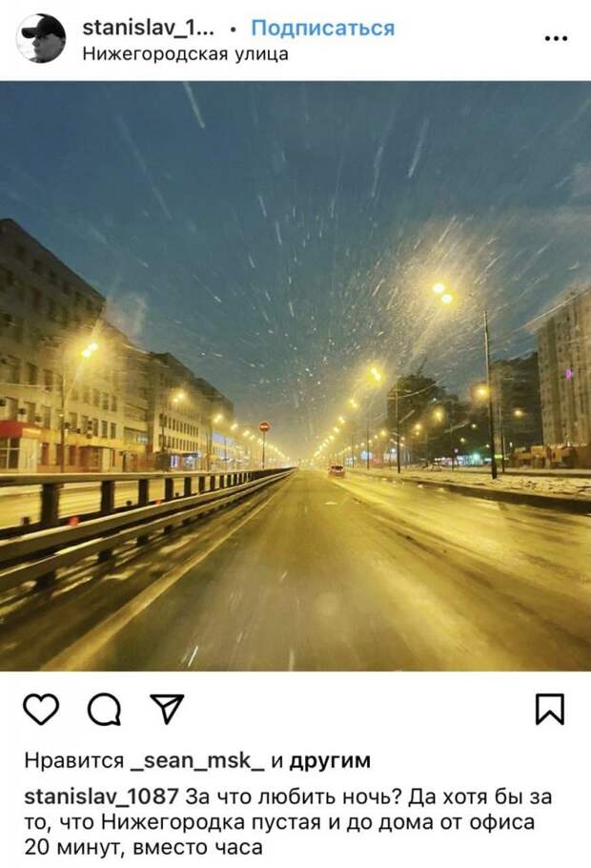591x868 pixels.
Task: Tap the no-entry road sign in photo
Action: tap(264, 426)
